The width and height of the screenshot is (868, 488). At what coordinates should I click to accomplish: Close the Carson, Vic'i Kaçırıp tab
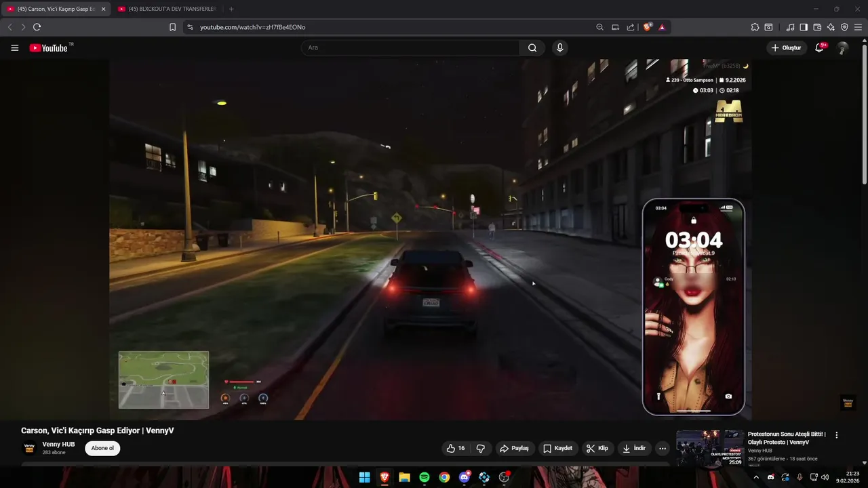click(103, 9)
